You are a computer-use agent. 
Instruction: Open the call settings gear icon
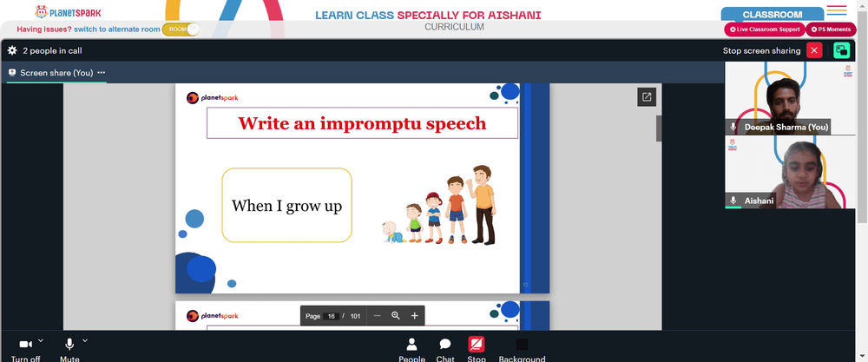tap(12, 50)
